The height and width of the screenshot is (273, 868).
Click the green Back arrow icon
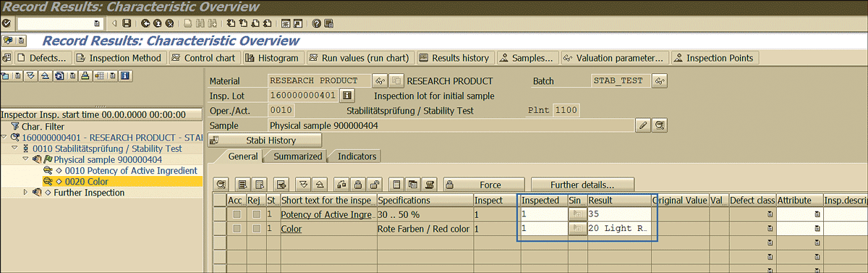145,23
